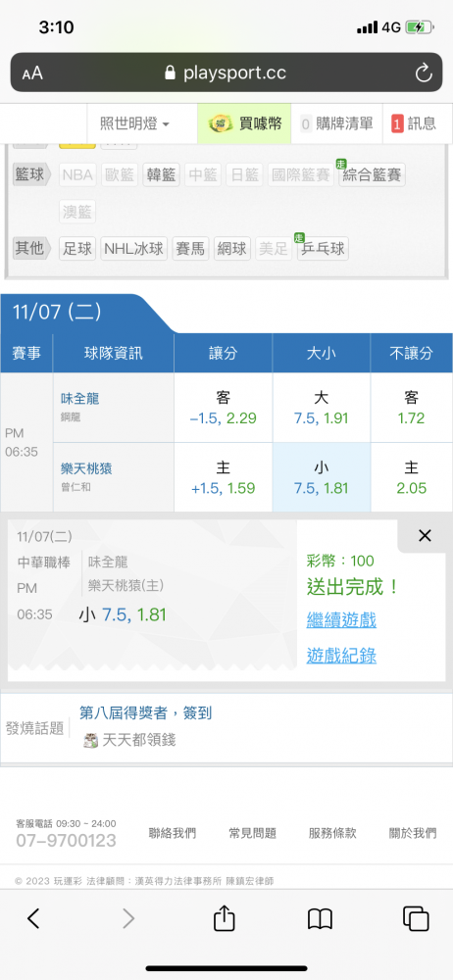The width and height of the screenshot is (453, 980).
Task: Show all open Safari tabs
Action: (416, 918)
